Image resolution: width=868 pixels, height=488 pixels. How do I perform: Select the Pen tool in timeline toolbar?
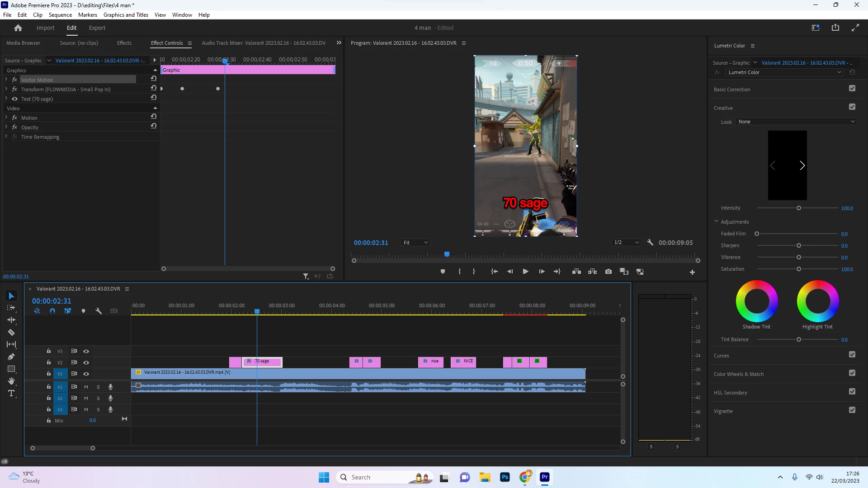pyautogui.click(x=11, y=357)
